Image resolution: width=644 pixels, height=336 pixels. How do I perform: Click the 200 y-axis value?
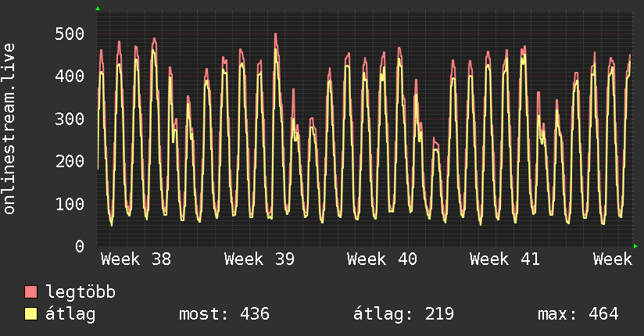(x=70, y=162)
